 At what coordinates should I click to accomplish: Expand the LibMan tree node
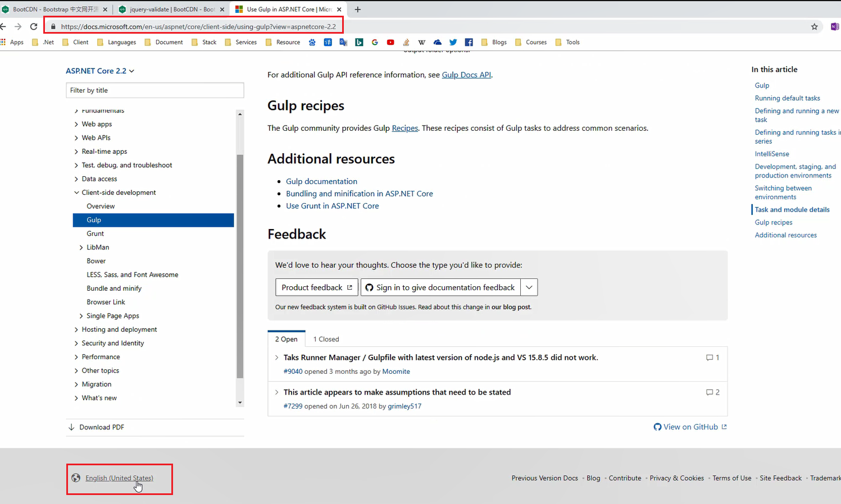81,248
